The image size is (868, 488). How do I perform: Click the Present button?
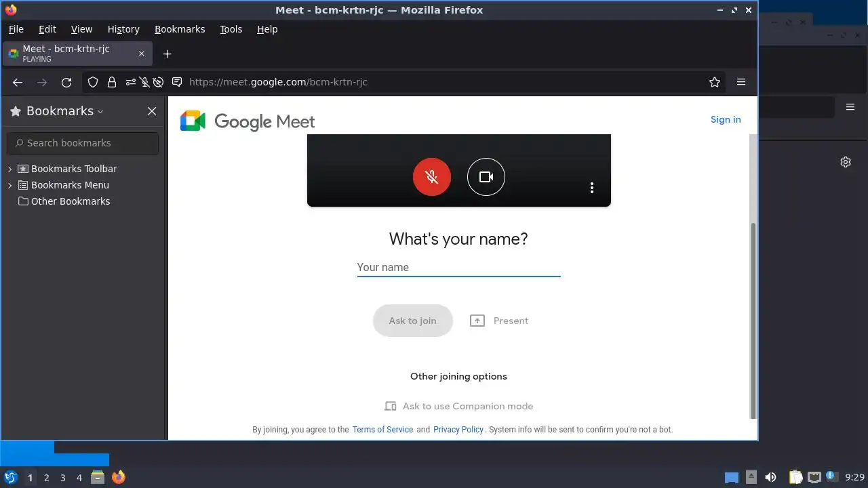[499, 321]
